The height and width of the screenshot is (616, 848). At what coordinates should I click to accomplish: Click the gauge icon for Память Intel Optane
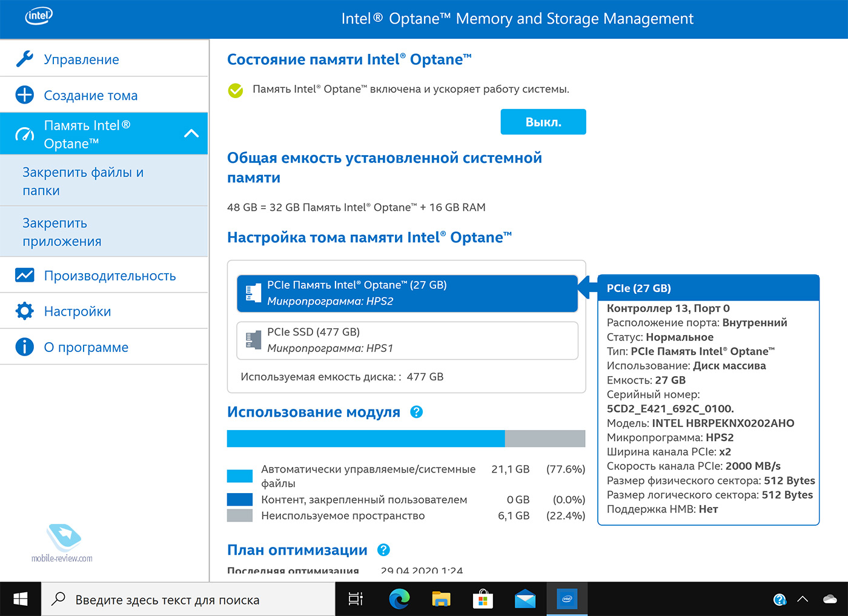[25, 134]
